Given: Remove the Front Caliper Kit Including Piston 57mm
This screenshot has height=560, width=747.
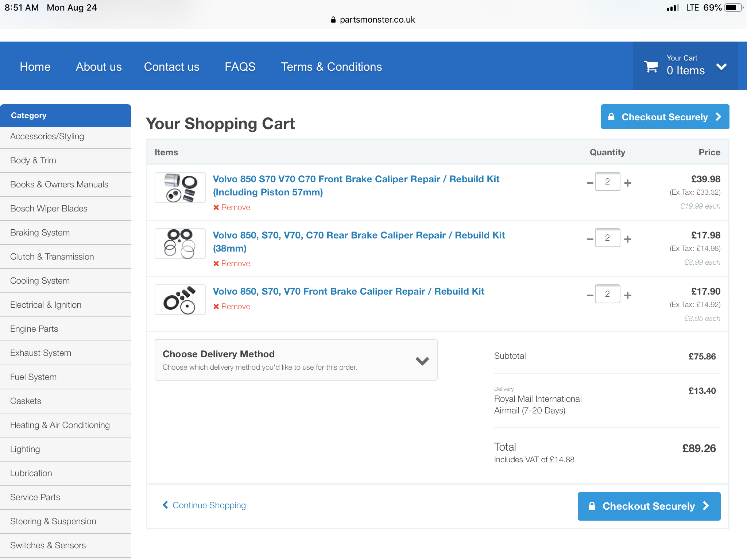Looking at the screenshot, I should click(232, 207).
